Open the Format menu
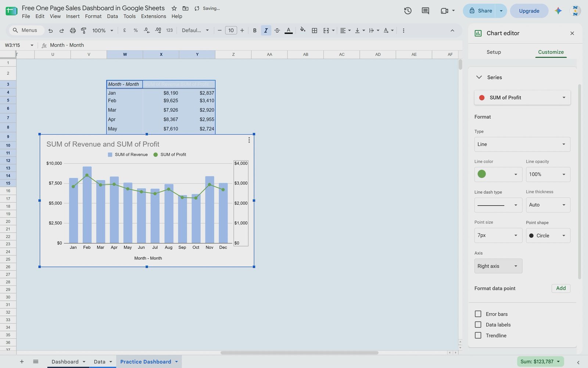Screen dimensions: 588x368 click(x=93, y=16)
